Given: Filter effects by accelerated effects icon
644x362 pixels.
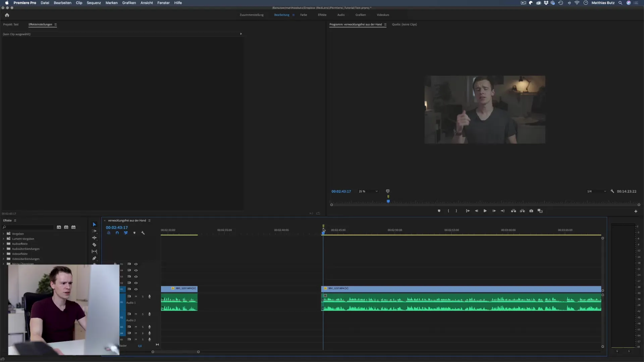Looking at the screenshot, I should [x=59, y=227].
